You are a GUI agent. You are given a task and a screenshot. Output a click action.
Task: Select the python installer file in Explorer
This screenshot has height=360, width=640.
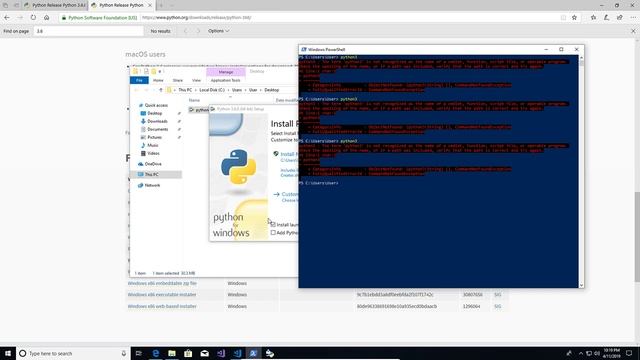(x=199, y=110)
